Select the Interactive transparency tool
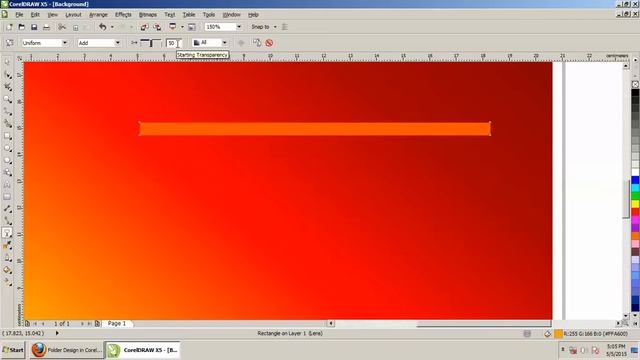640x360 pixels. (x=7, y=233)
